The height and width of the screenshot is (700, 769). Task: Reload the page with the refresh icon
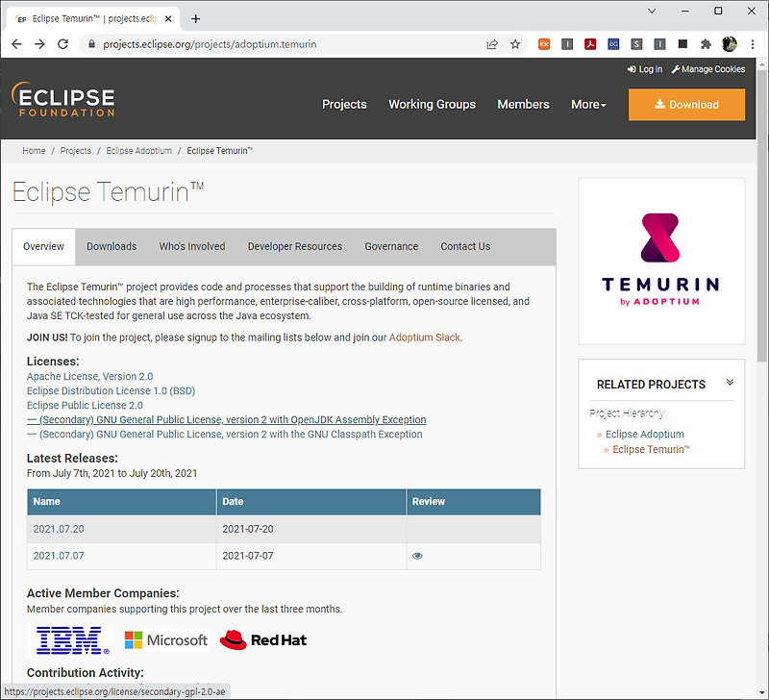(62, 44)
